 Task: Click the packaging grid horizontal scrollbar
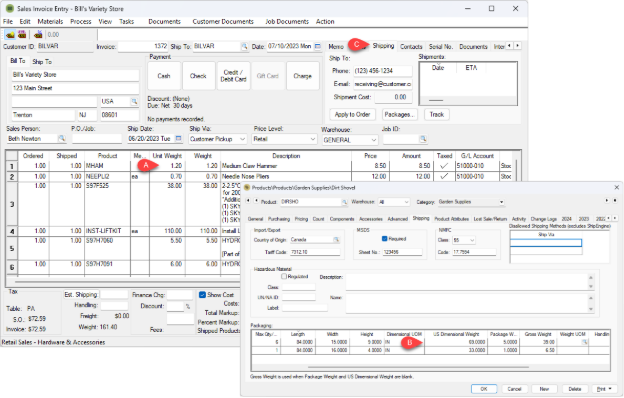click(x=418, y=367)
